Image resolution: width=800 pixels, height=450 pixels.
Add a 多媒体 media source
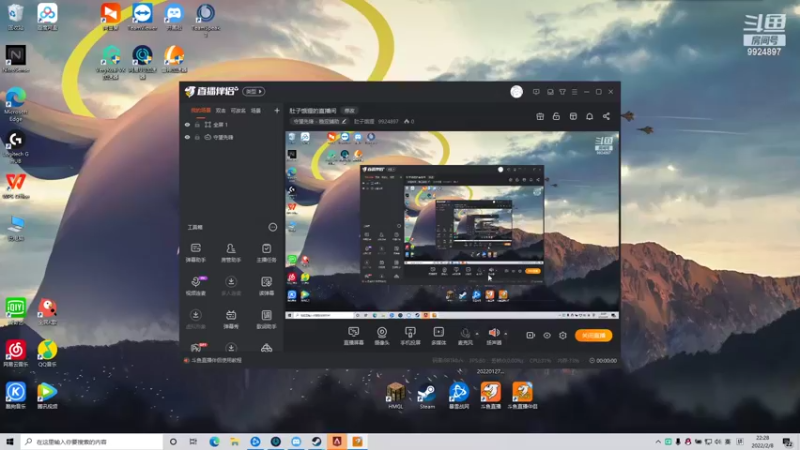(438, 336)
